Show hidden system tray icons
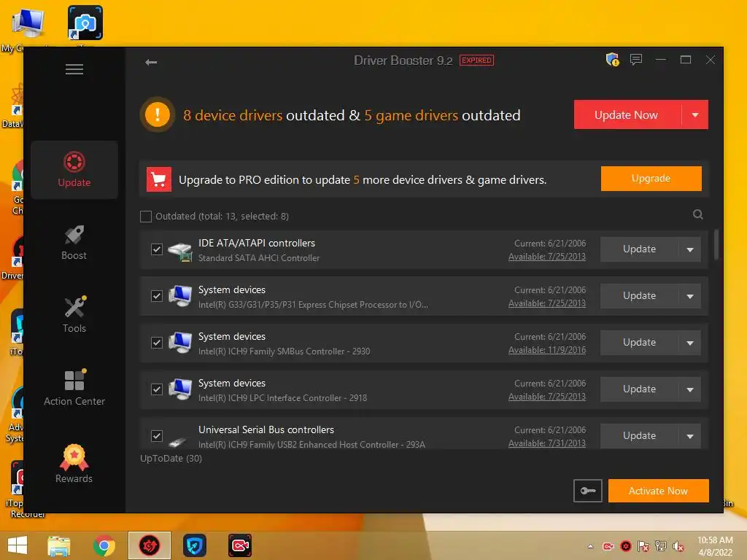The width and height of the screenshot is (747, 560). (591, 546)
